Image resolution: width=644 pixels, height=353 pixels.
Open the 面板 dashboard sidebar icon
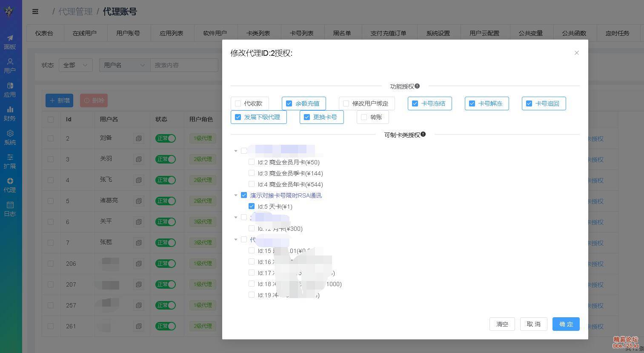[x=10, y=42]
